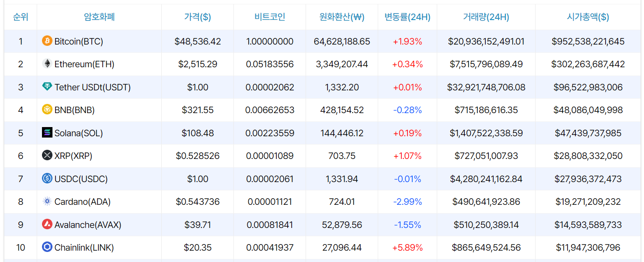Click the won value 3,349,207.44

point(342,64)
